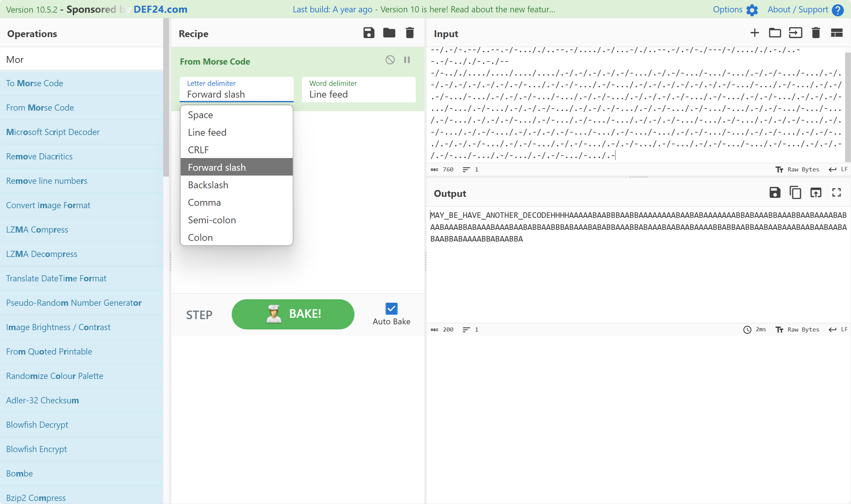851x504 pixels.
Task: Disable the From Morse Code operation
Action: [x=390, y=60]
